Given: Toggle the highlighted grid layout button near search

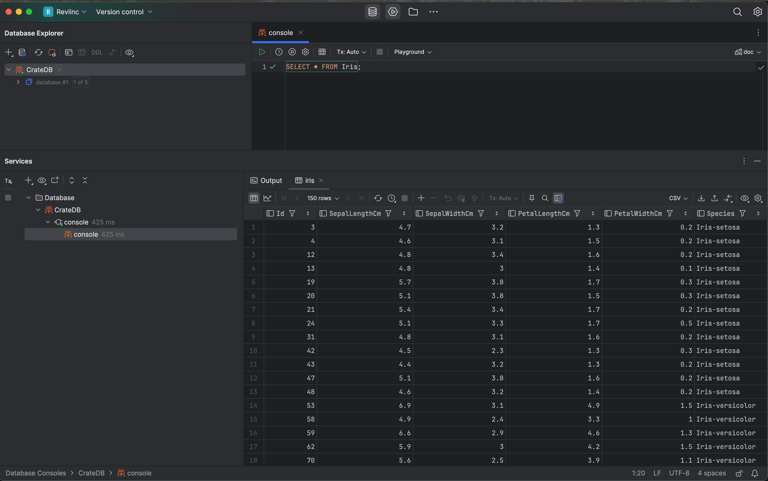Looking at the screenshot, I should pos(558,198).
